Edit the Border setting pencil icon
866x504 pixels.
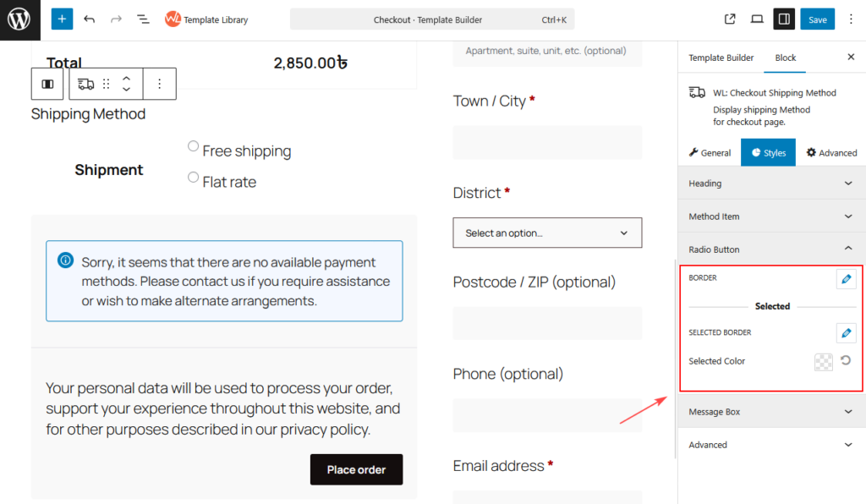click(846, 278)
